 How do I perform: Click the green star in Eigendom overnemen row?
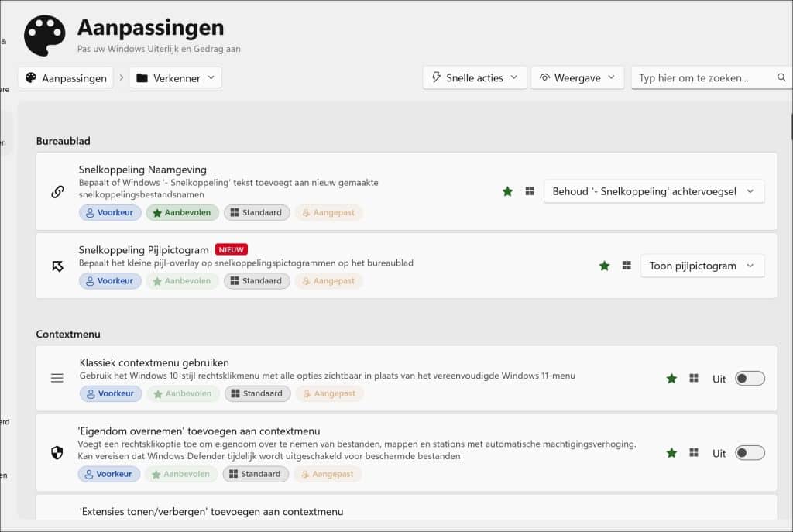pyautogui.click(x=671, y=452)
